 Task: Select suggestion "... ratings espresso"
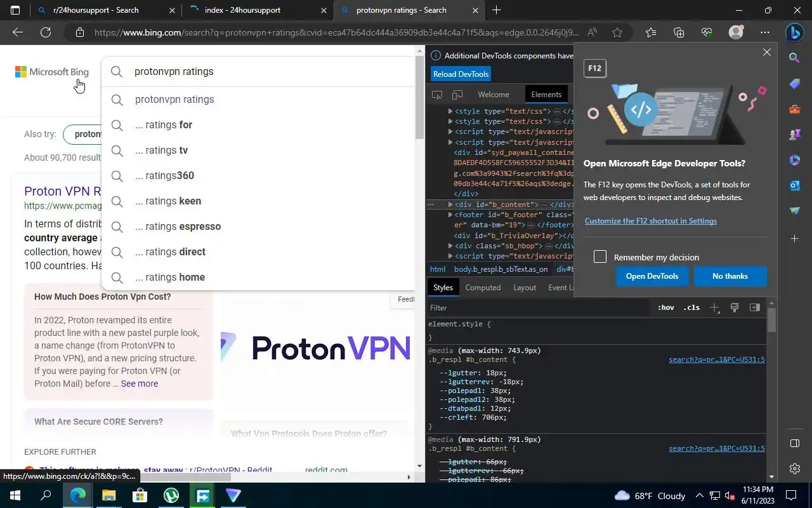(258, 227)
